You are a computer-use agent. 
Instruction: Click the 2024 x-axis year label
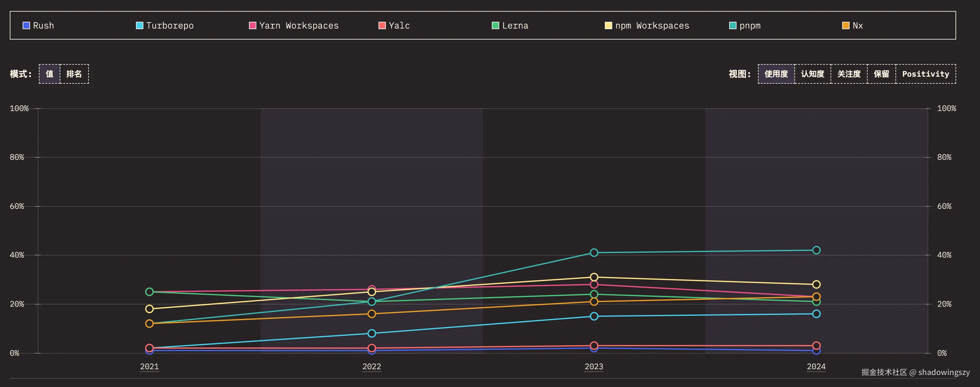tap(816, 366)
